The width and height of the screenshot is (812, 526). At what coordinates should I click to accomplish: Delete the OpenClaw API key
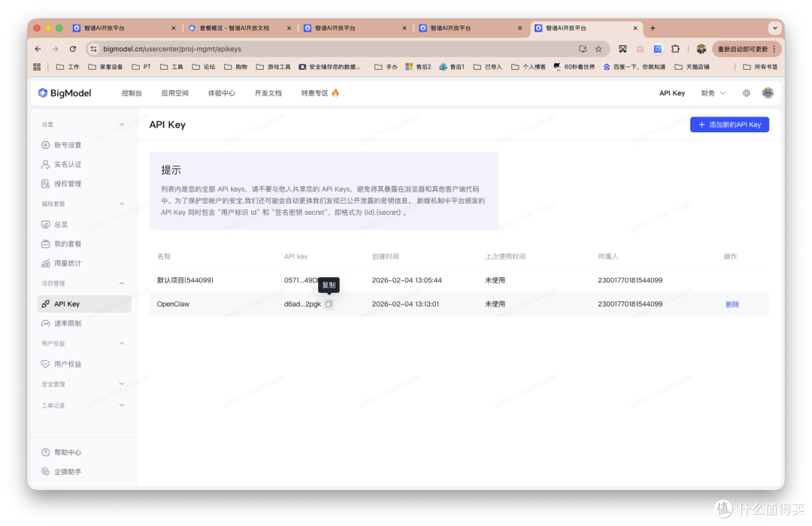732,304
